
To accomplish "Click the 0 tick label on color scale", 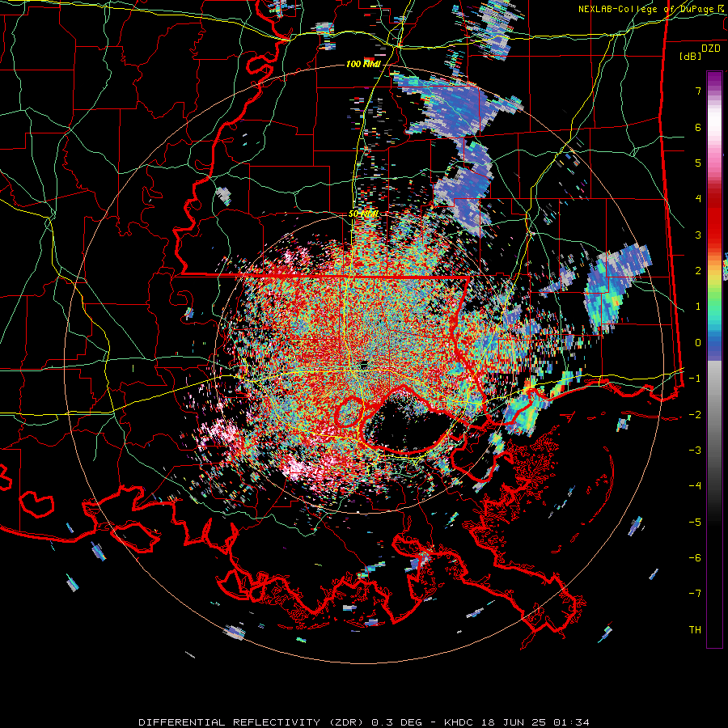I will 698,343.
